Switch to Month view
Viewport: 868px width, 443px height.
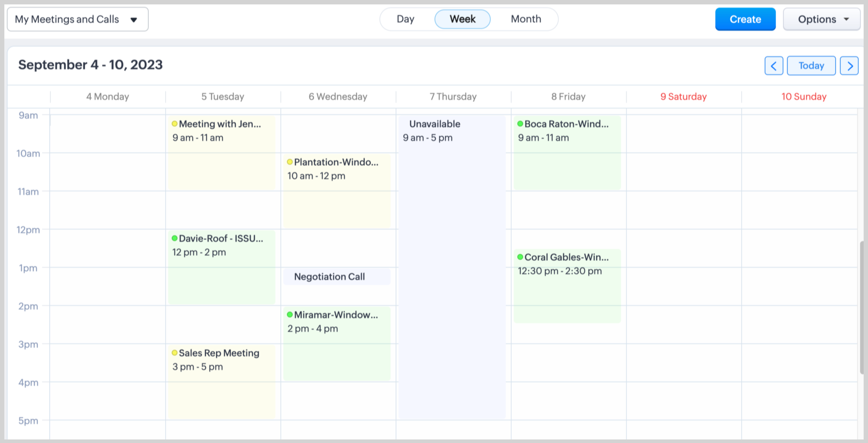click(526, 19)
